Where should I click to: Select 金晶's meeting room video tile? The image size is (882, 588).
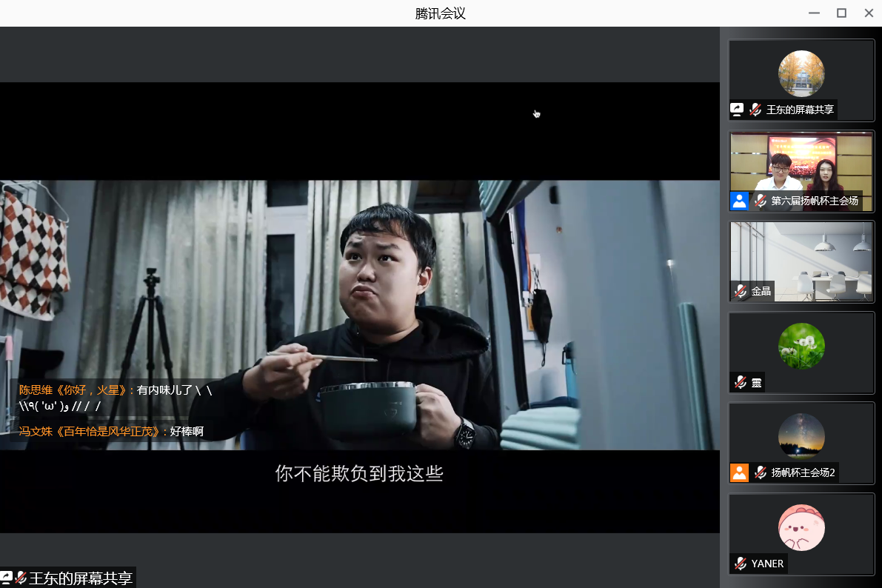[x=801, y=255]
